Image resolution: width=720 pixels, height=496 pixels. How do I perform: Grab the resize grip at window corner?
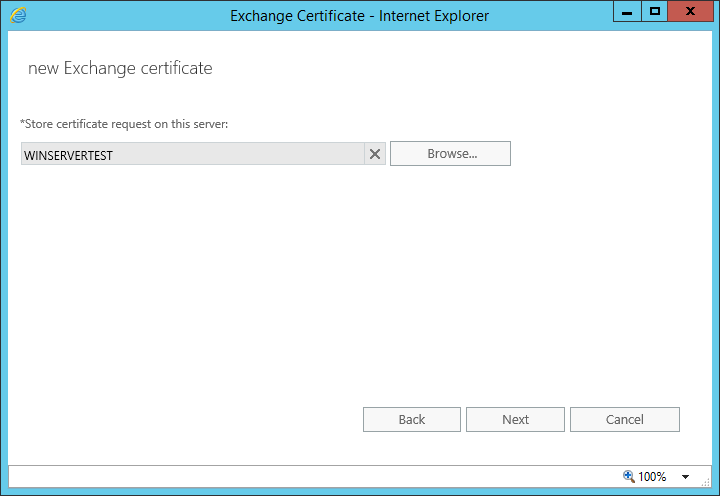click(x=705, y=481)
